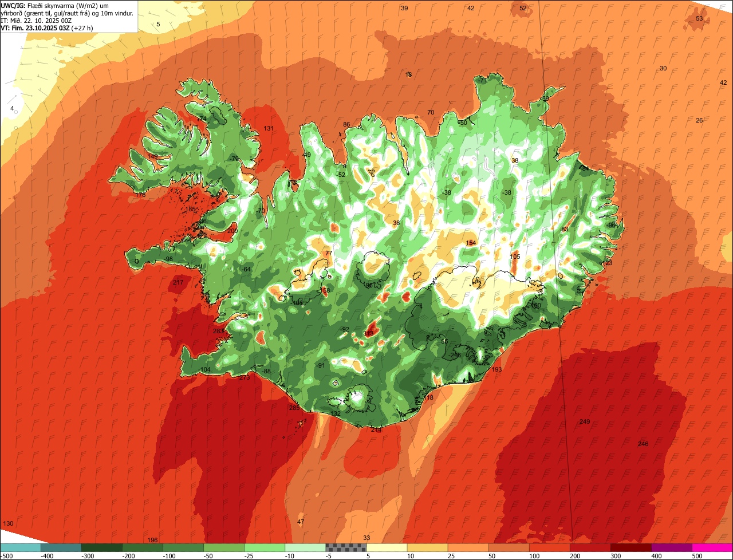Image resolution: width=733 pixels, height=560 pixels.
Task: Click the light green swatch between -25 and -10
Action: click(x=265, y=547)
